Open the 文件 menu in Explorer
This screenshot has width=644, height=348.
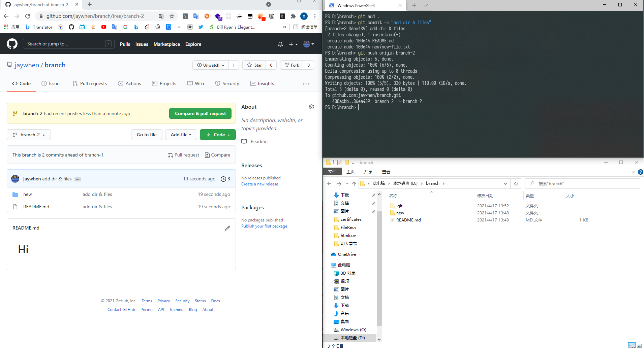point(332,172)
